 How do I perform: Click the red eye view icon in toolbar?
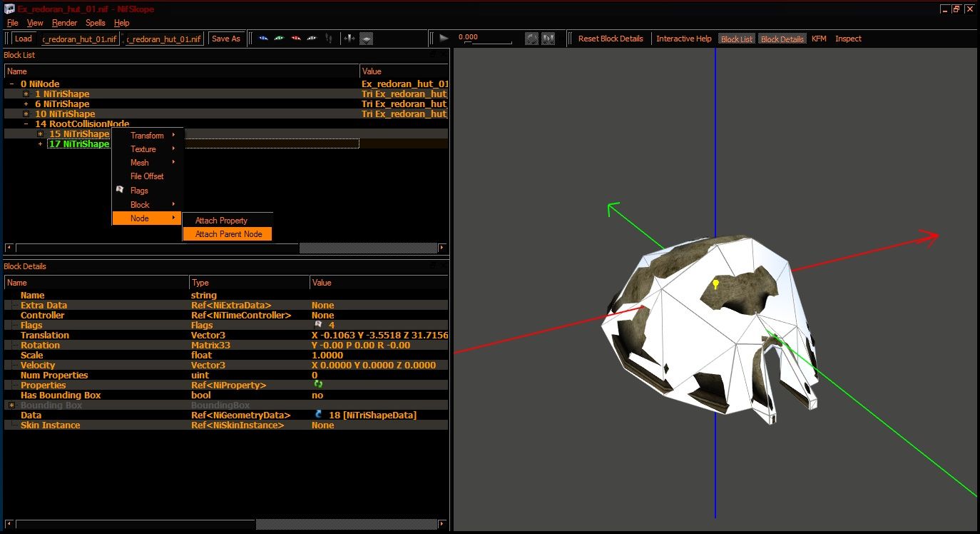click(296, 38)
